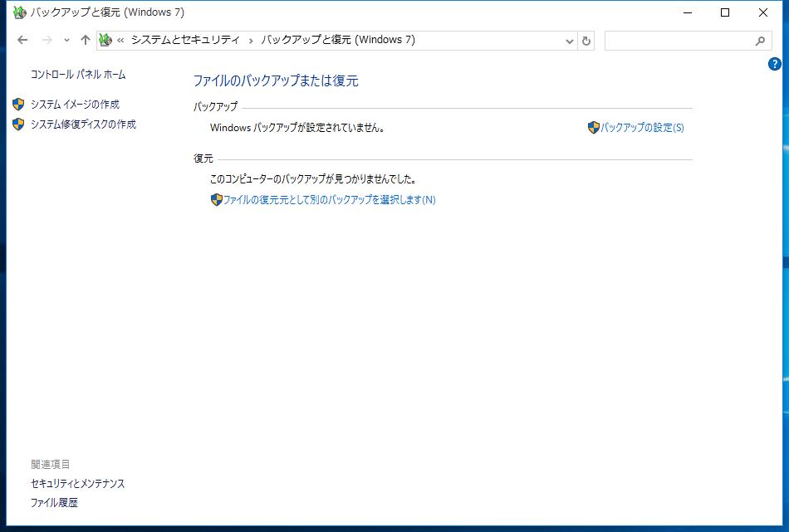
Task: Open セキュリティとメンテナンス related item
Action: coord(77,483)
